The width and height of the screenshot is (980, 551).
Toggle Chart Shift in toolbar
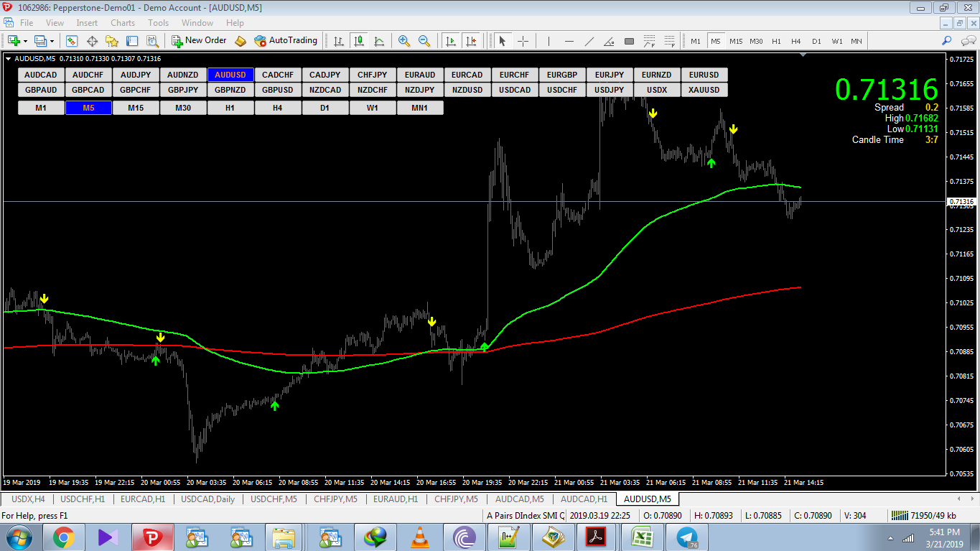pyautogui.click(x=470, y=41)
